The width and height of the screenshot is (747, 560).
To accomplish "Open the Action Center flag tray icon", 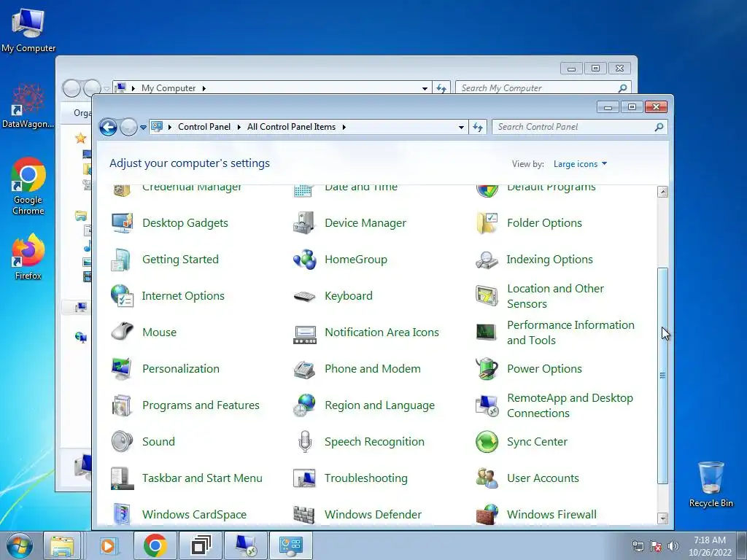I will pos(656,546).
